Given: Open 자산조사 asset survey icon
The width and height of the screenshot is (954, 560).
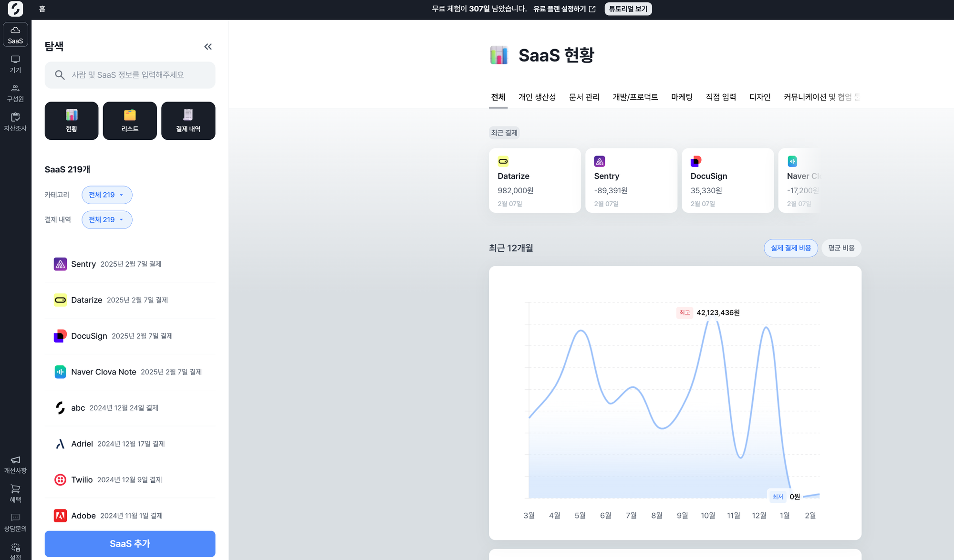Looking at the screenshot, I should tap(15, 122).
